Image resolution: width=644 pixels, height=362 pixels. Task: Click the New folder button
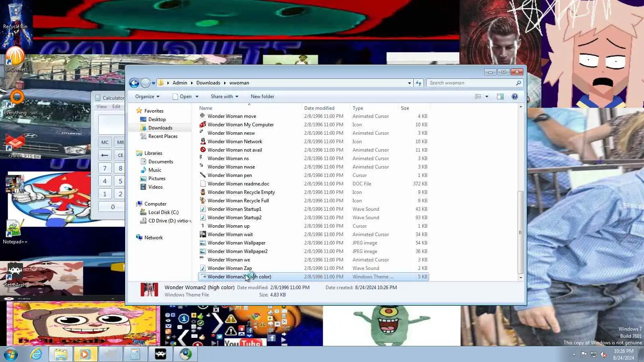coord(262,97)
